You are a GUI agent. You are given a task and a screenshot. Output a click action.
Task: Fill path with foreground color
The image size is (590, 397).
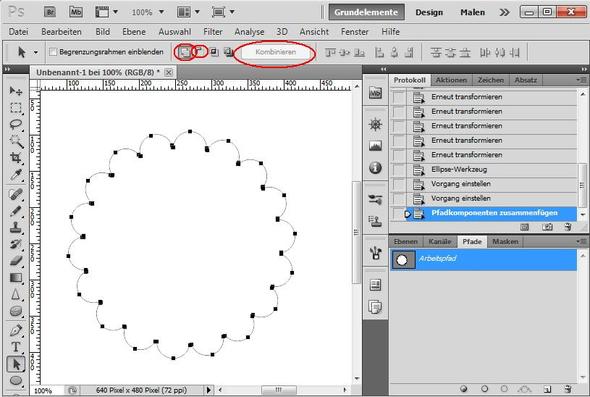pos(464,389)
